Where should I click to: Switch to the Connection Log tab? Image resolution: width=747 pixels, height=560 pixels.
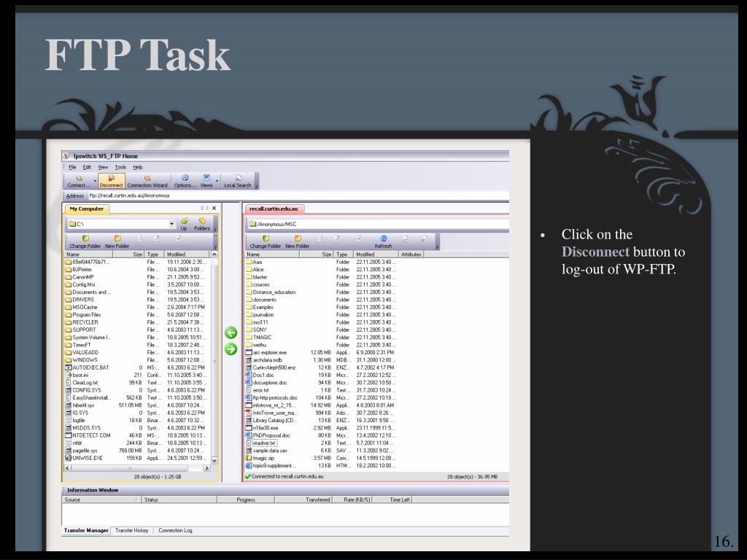[x=175, y=531]
